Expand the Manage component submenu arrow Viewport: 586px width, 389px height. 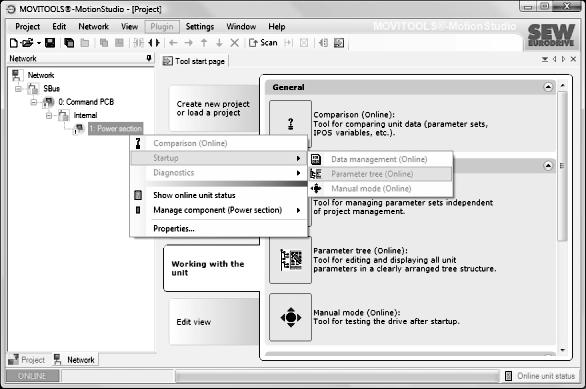point(298,210)
